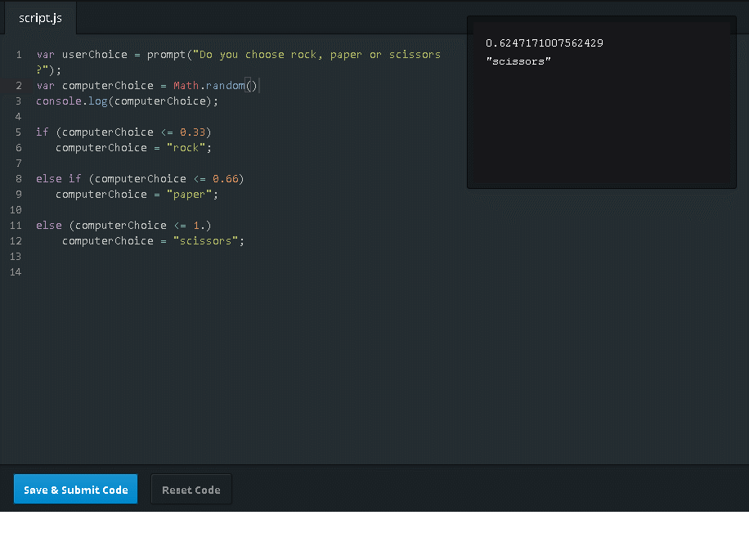Click the 'else if' keyword on line 8
Viewport: 749px width, 560px height.
tap(59, 178)
